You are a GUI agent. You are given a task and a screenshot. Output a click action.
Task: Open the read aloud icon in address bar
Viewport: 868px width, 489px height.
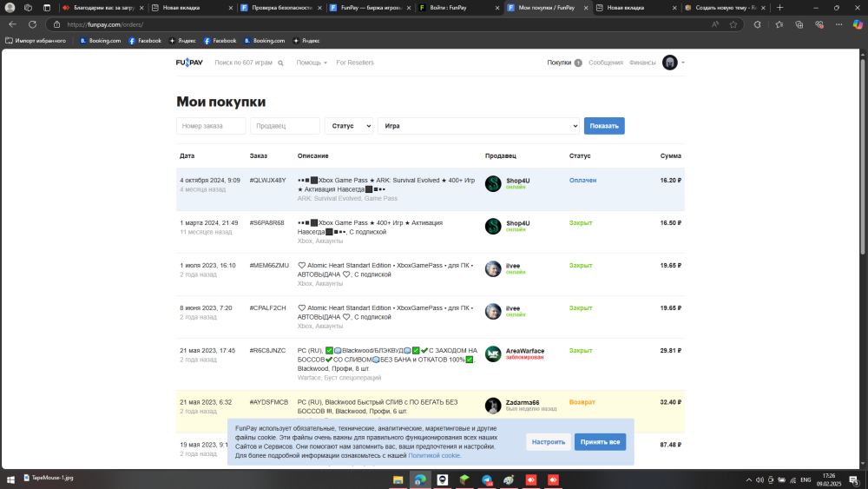[x=715, y=24]
